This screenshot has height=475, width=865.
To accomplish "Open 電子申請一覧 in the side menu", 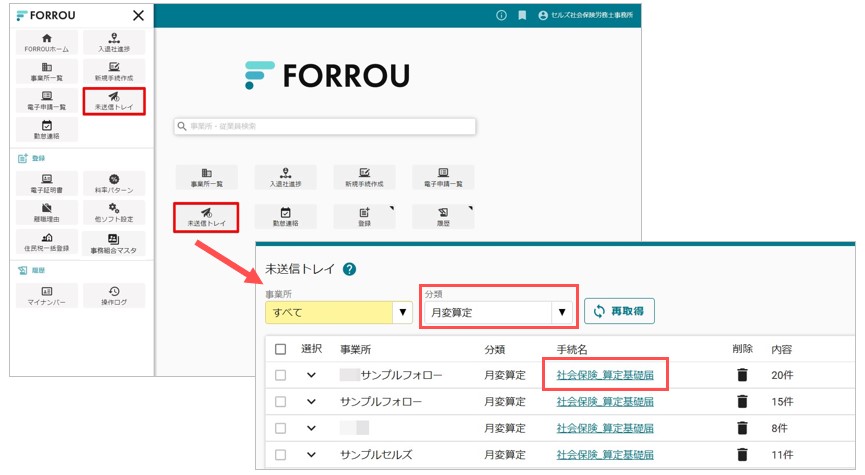I will (x=47, y=101).
